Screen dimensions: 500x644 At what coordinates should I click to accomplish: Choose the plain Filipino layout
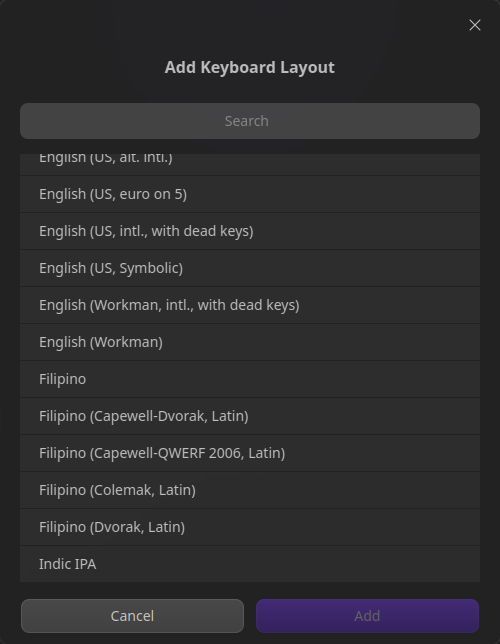pos(250,379)
